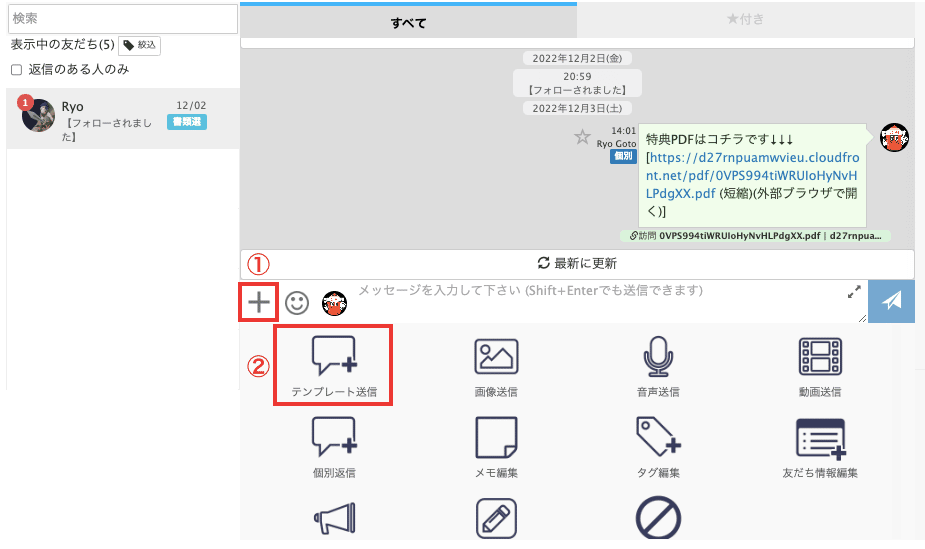Click the 12/02 date on Ryo row
Image resolution: width=925 pixels, height=549 pixels.
[191, 106]
